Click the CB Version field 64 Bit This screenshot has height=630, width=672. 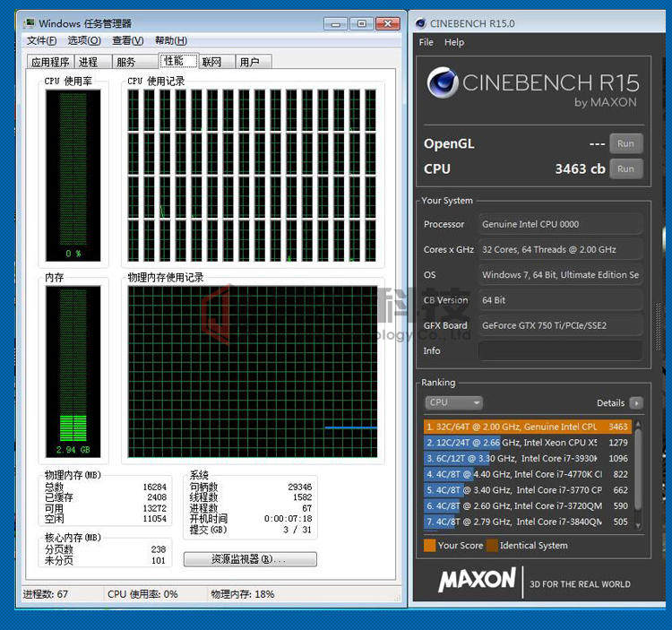coord(561,300)
